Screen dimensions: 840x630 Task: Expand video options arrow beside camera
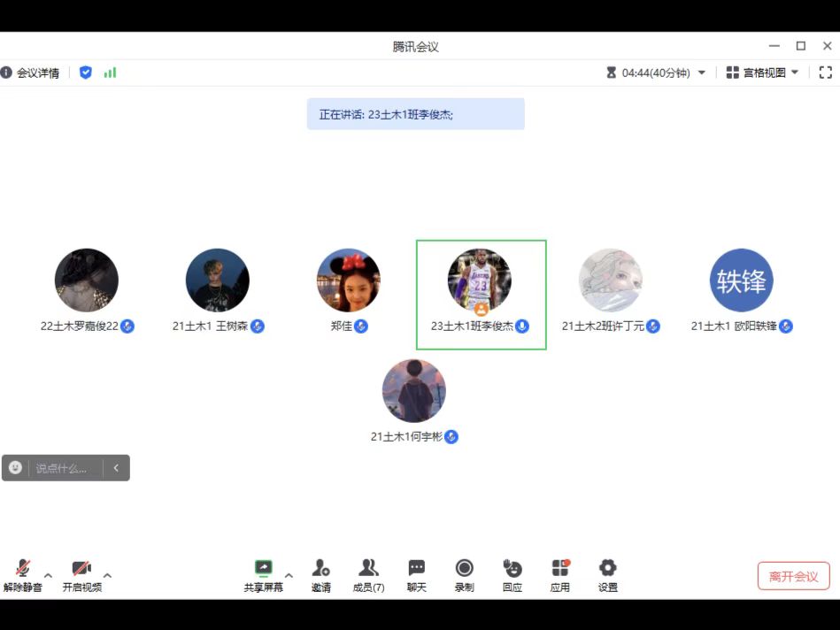[107, 575]
